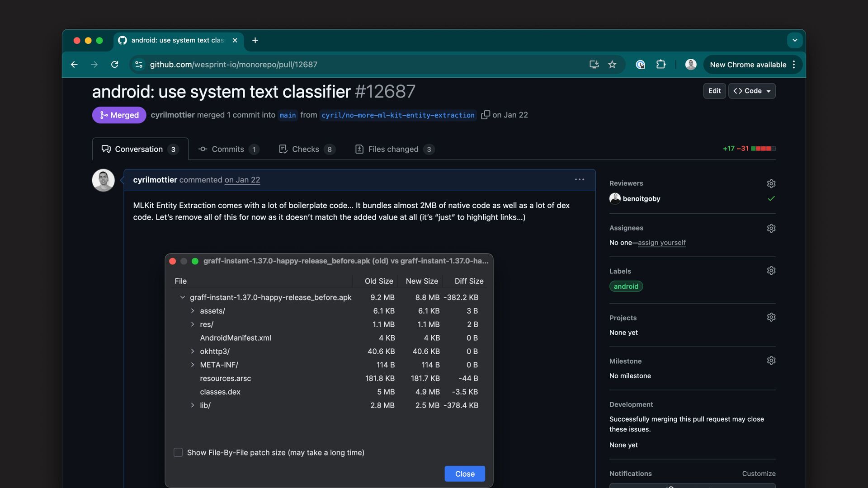Copy the branch name with the copy icon
868x488 pixels.
[x=486, y=115]
